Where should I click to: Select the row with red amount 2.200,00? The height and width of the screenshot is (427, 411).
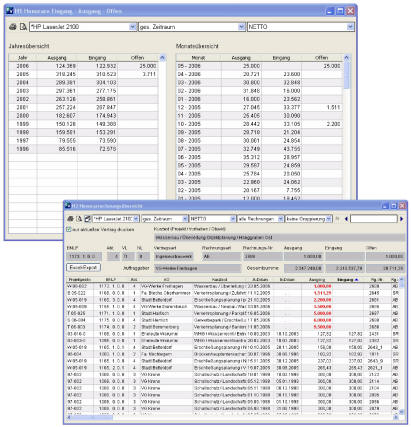tap(232, 300)
